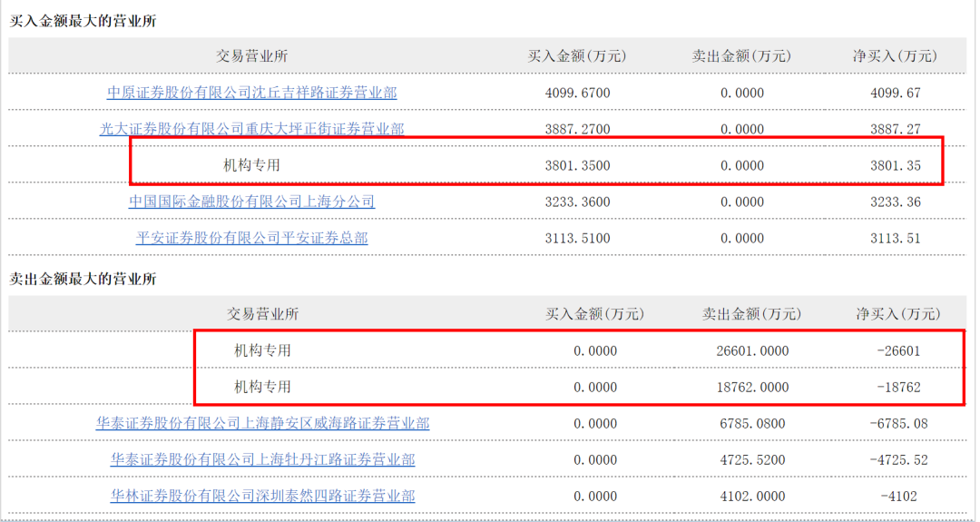Image resolution: width=980 pixels, height=522 pixels.
Task: Click 中国国际金融 上海分公司 link
Action: coord(251,202)
